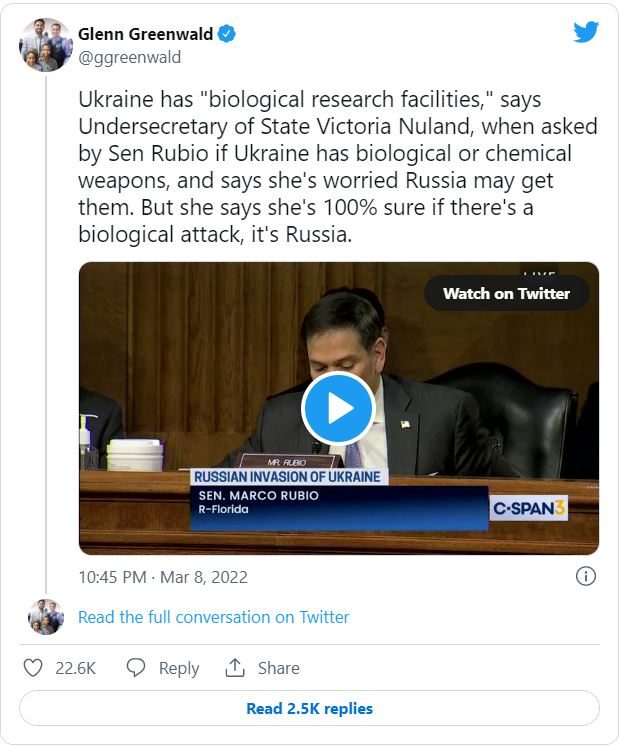Click the Reply text label
The height and width of the screenshot is (746, 619).
tap(179, 668)
